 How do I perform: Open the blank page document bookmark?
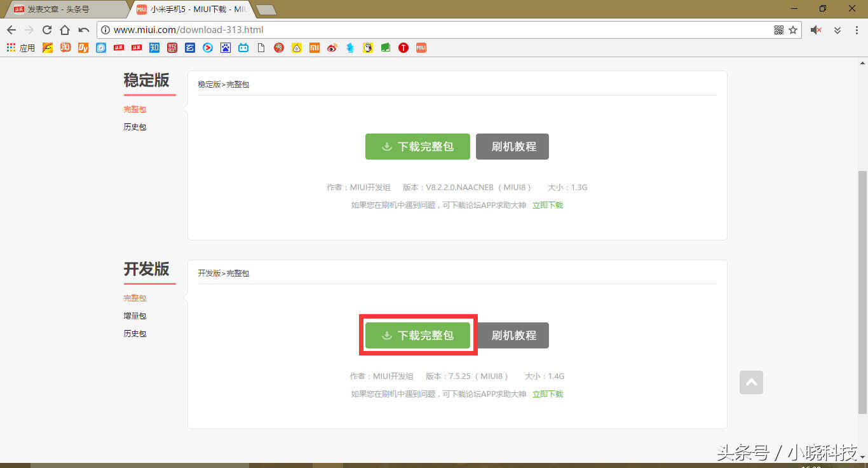coord(261,48)
